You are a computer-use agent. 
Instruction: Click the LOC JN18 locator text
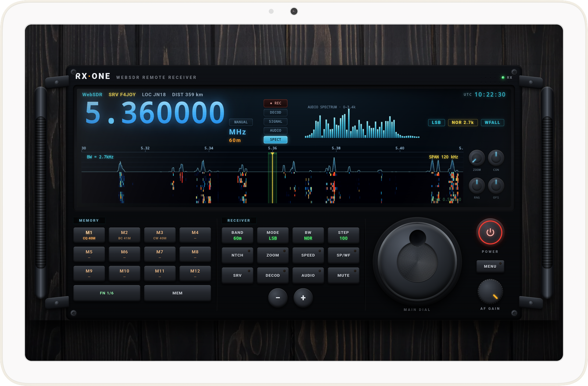tap(154, 94)
